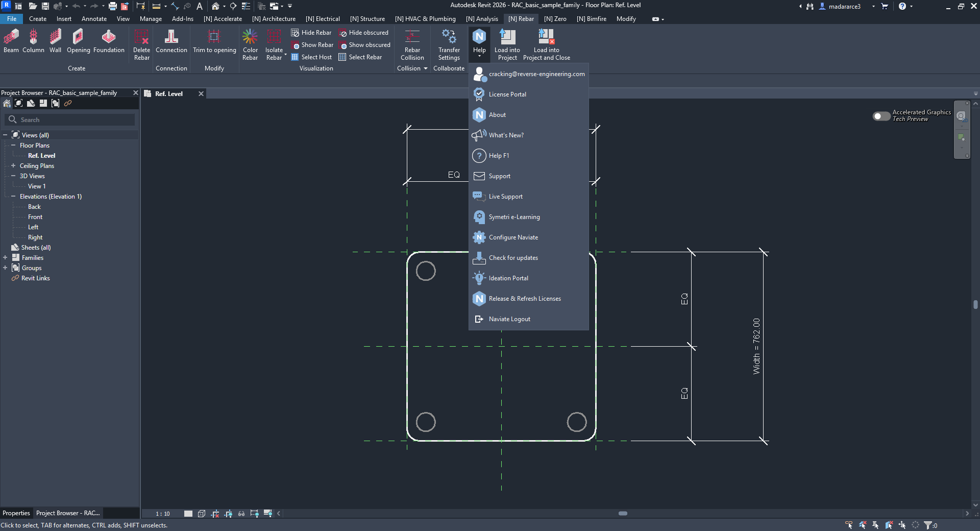
Task: Click Naviate Logout
Action: coord(509,319)
